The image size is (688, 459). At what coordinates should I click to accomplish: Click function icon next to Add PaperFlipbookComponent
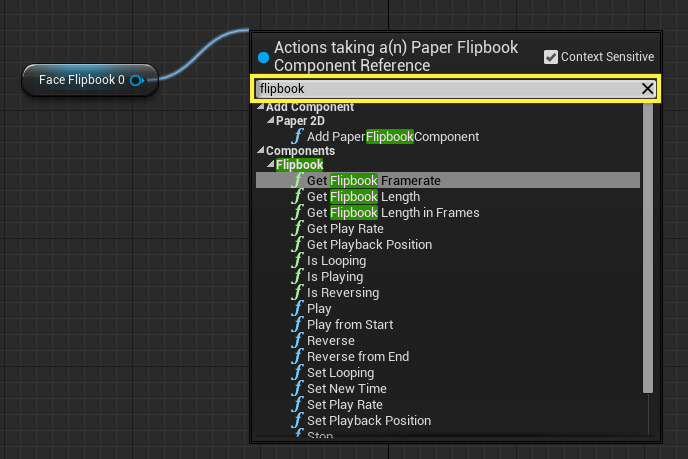pyautogui.click(x=297, y=137)
